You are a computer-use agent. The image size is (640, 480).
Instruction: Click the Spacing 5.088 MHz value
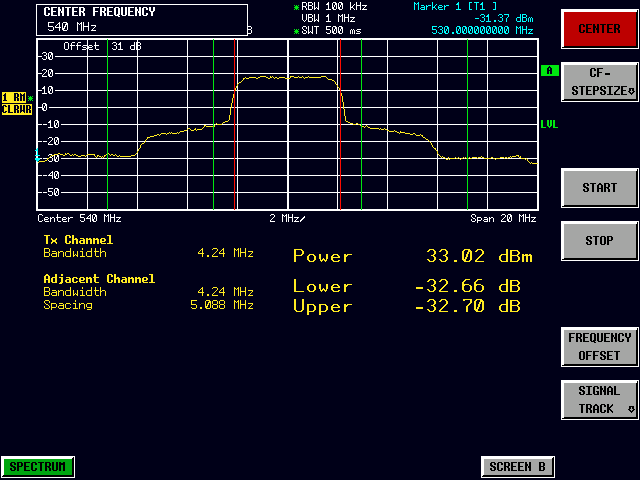point(222,305)
